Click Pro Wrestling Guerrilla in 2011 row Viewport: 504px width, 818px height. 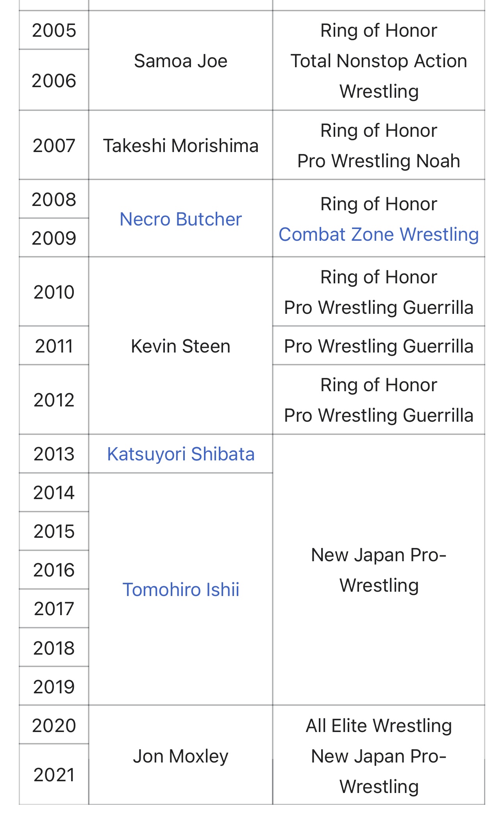point(379,346)
